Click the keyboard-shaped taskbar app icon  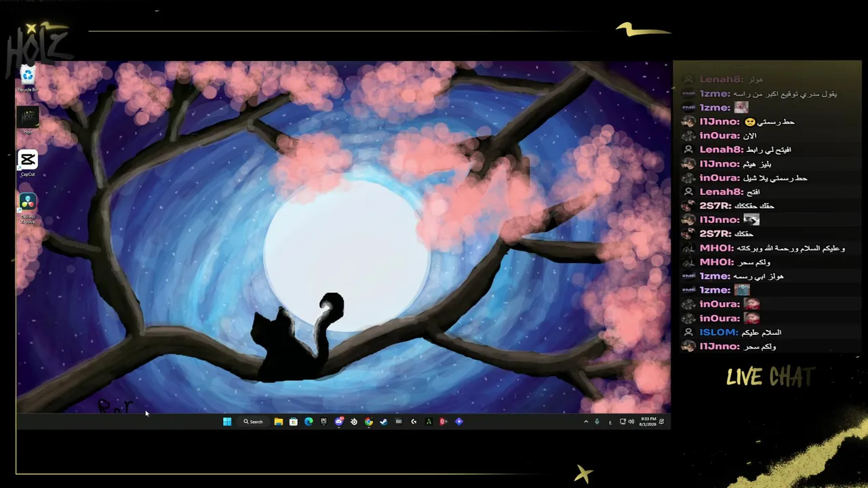click(x=399, y=422)
